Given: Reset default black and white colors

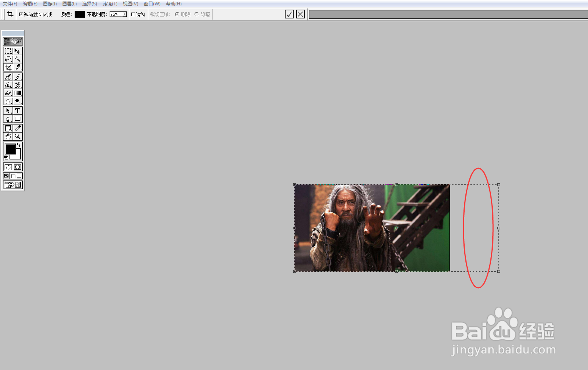Looking at the screenshot, I should (x=6, y=158).
